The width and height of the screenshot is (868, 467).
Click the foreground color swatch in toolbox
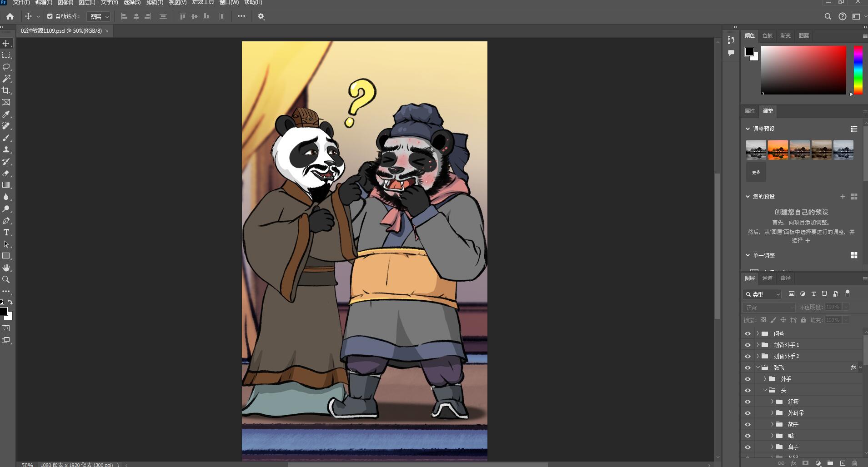pyautogui.click(x=4, y=311)
